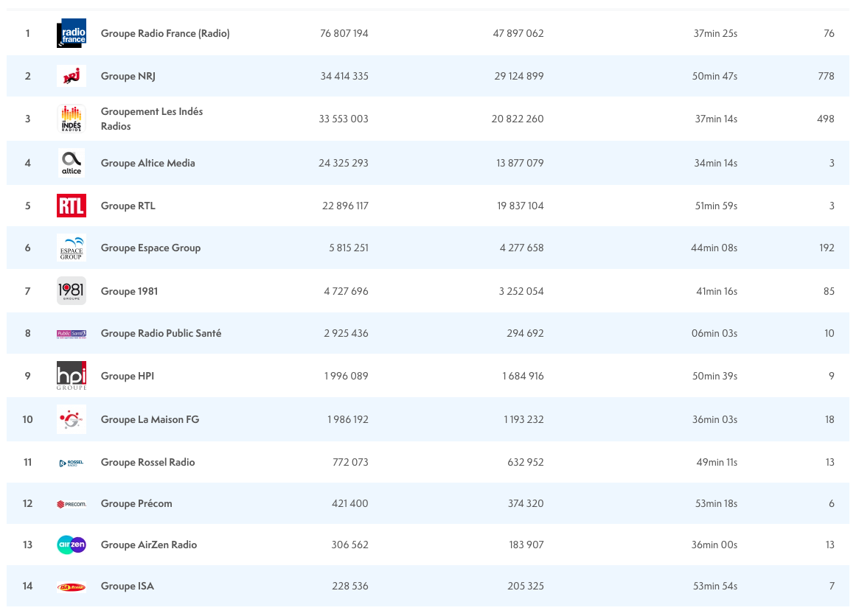Open Groupe Radio France (Radio) link
859x616 pixels.
click(x=165, y=33)
